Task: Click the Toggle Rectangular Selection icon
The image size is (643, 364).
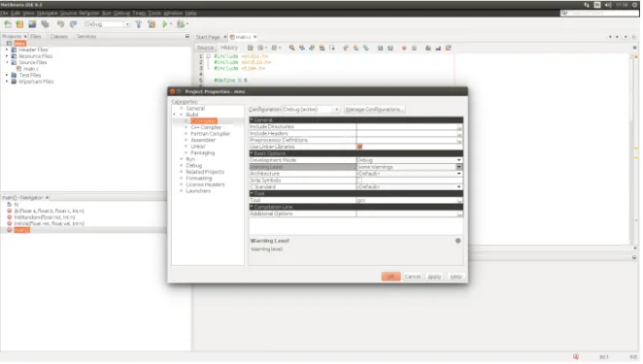Action: [x=332, y=48]
